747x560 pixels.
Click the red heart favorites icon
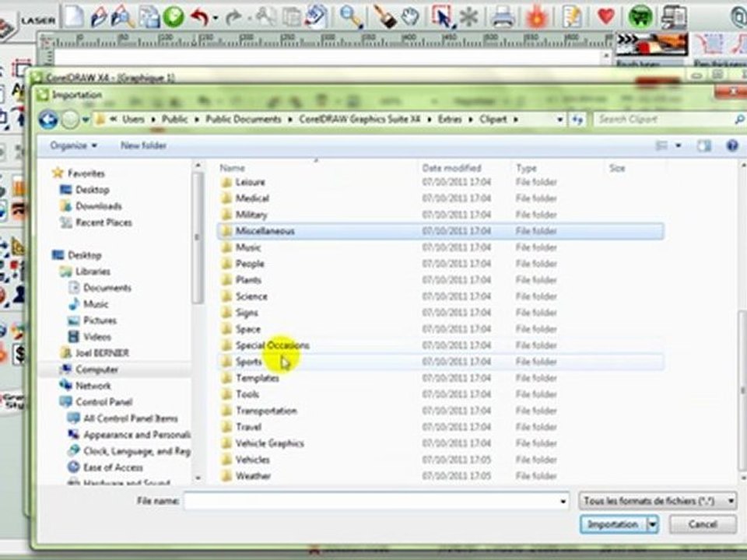(606, 17)
